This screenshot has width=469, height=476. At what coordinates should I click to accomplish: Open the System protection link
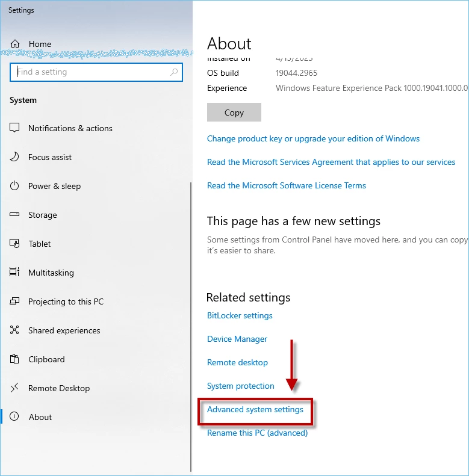(241, 386)
